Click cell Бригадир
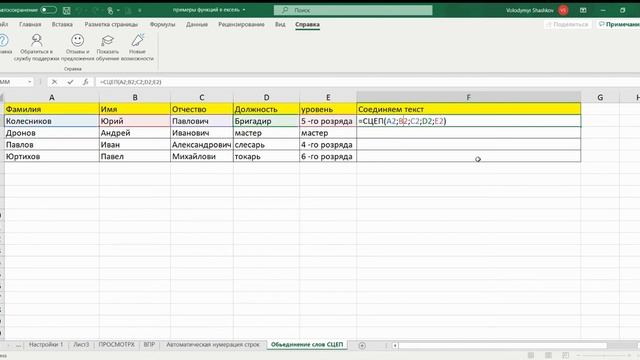 point(266,121)
